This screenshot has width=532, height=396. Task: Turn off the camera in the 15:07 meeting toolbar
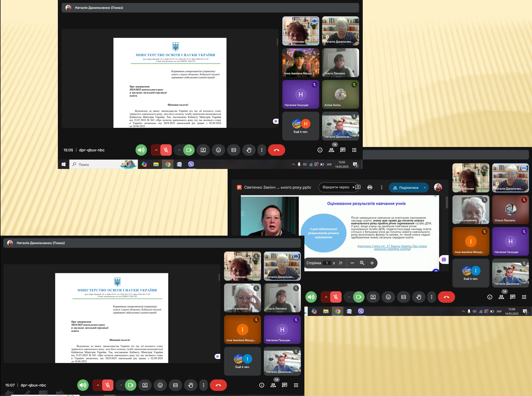click(131, 385)
